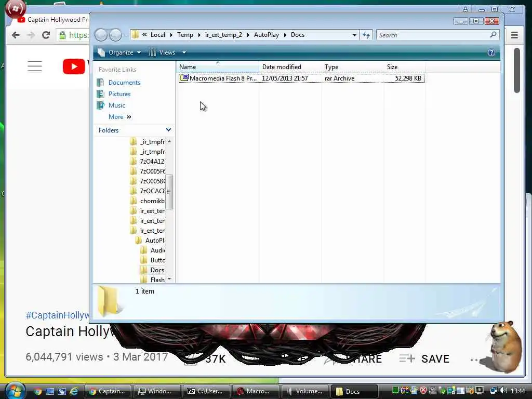Viewport: 532px width, 399px height.
Task: Collapse the Folders pane chevron
Action: click(x=168, y=130)
